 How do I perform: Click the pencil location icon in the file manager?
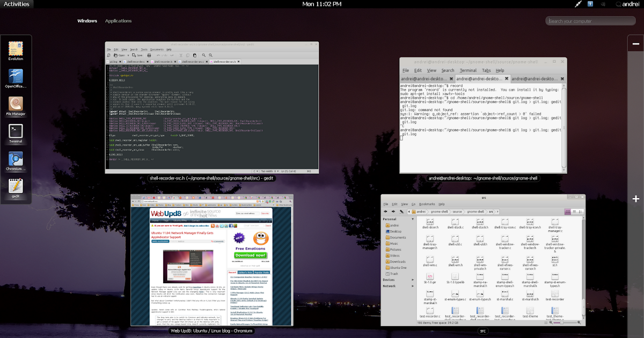pos(401,211)
